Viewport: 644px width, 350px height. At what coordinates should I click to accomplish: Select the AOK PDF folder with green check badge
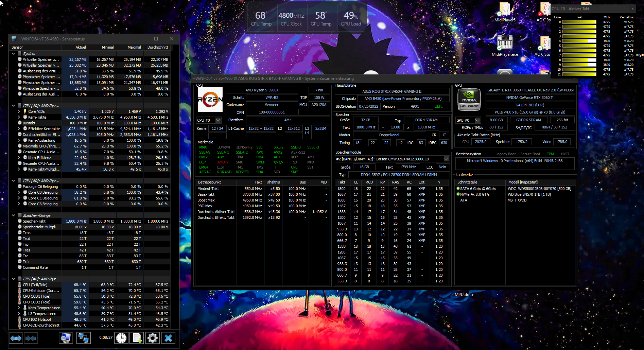[x=544, y=43]
